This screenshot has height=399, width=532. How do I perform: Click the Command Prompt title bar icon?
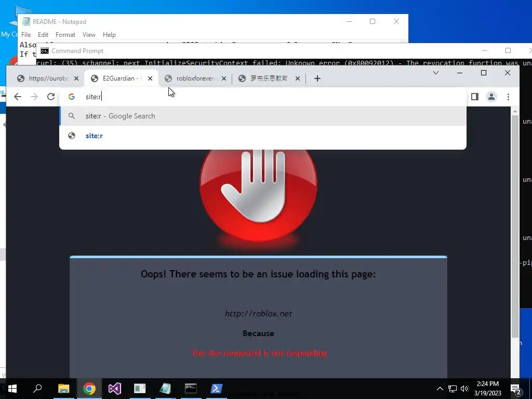[45, 51]
